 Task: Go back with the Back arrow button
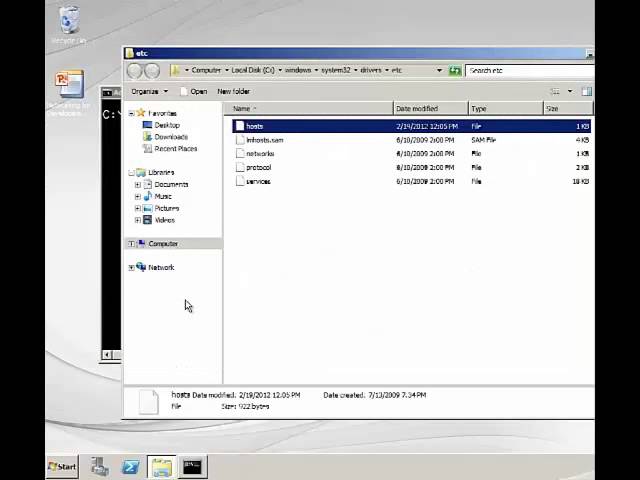[x=134, y=71]
